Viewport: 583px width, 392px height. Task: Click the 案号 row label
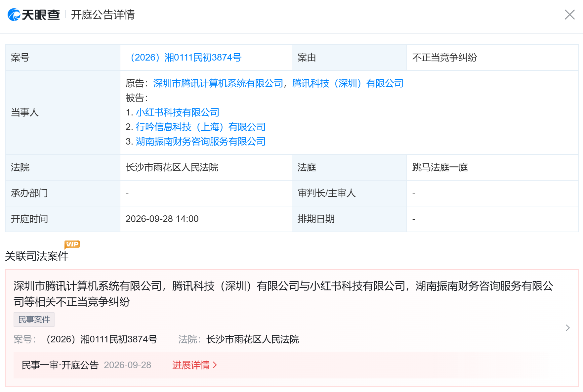tap(20, 58)
